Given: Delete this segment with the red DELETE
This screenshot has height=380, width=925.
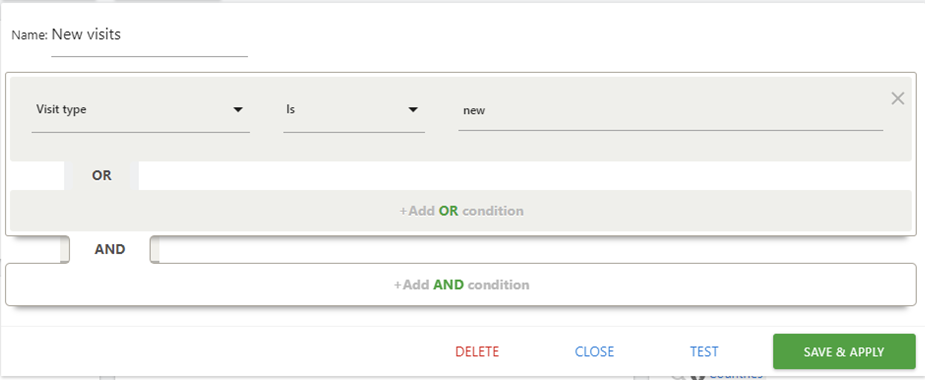Looking at the screenshot, I should [477, 352].
